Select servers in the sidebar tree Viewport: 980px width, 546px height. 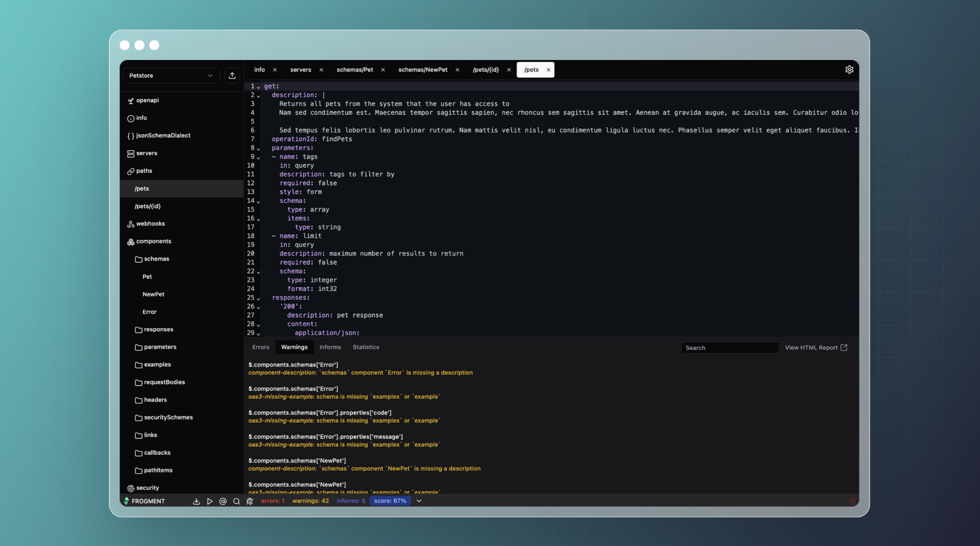click(181, 153)
